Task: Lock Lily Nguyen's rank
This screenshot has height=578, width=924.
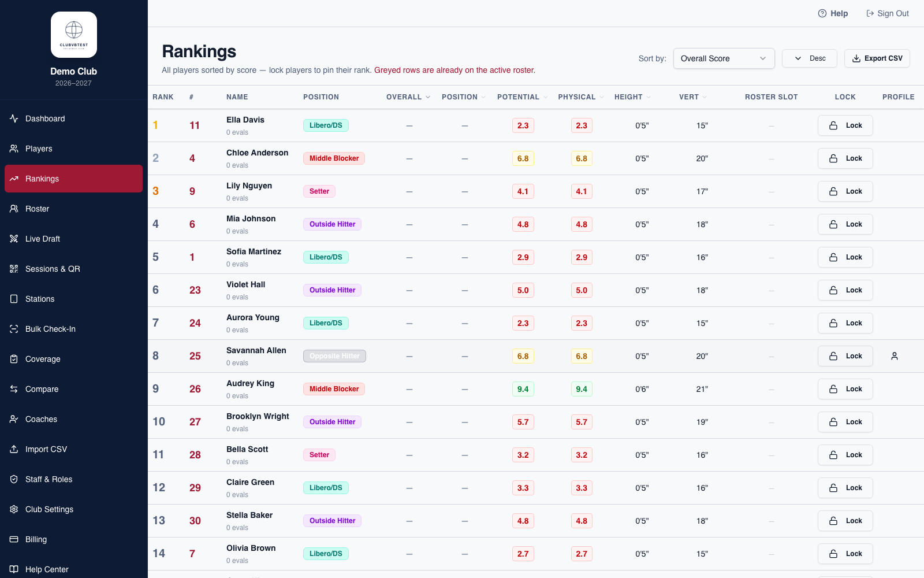Action: click(x=845, y=191)
